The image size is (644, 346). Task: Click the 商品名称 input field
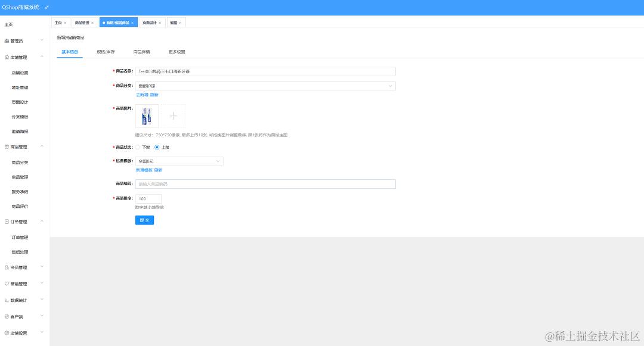point(265,71)
